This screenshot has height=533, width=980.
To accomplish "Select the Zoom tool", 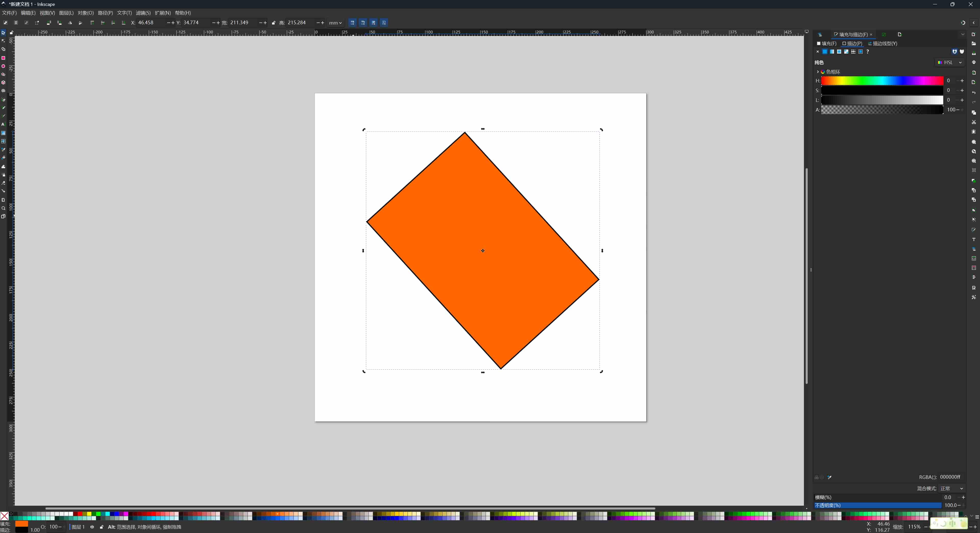I will click(x=3, y=208).
